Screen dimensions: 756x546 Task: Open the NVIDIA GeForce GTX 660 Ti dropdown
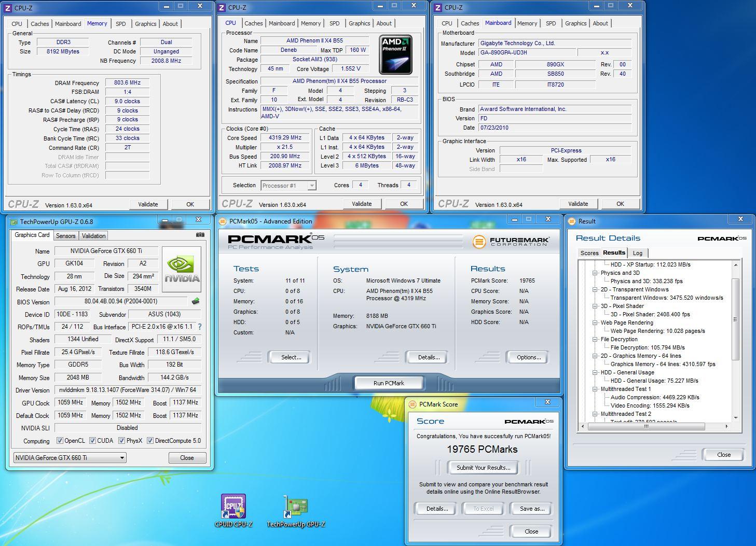[70, 457]
